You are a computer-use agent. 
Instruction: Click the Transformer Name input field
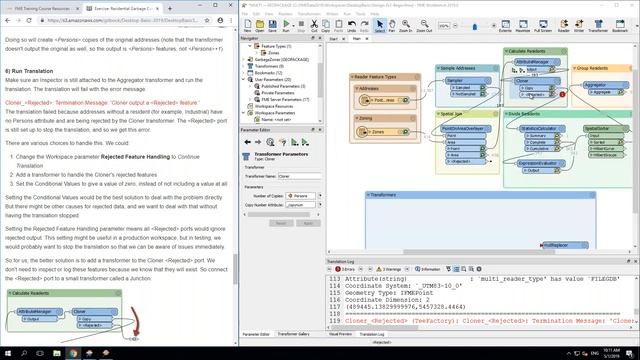pyautogui.click(x=300, y=176)
